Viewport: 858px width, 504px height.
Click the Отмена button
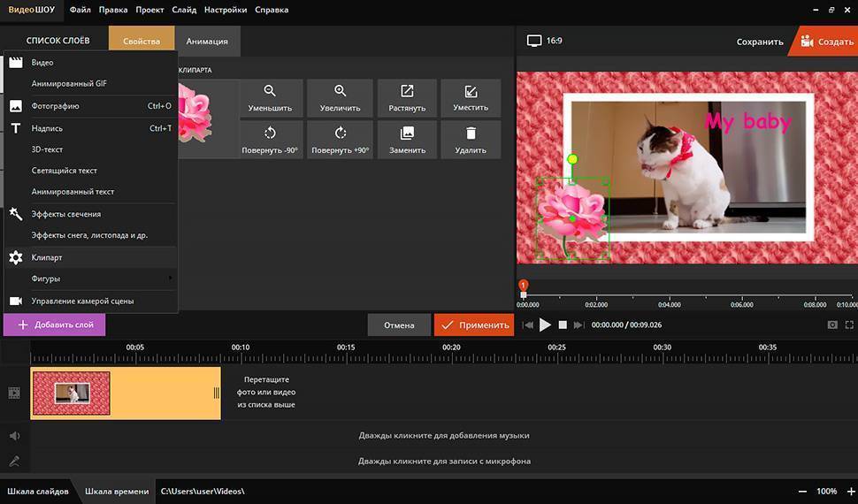(399, 325)
